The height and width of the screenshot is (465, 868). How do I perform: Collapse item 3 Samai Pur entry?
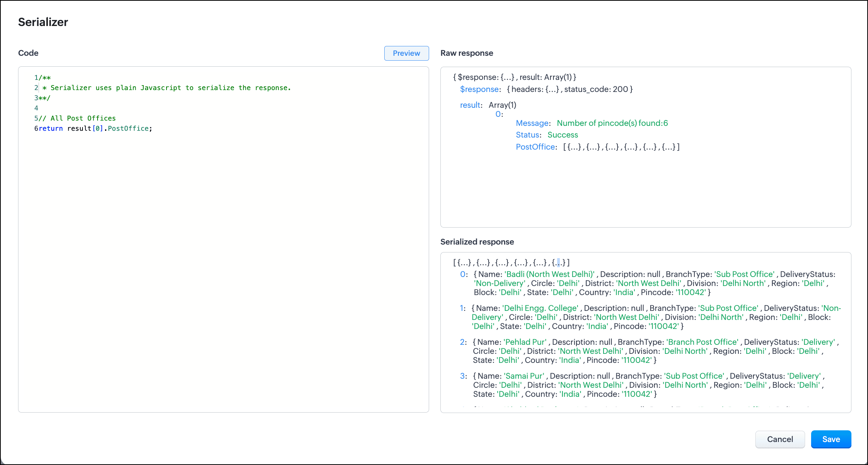pyautogui.click(x=463, y=376)
